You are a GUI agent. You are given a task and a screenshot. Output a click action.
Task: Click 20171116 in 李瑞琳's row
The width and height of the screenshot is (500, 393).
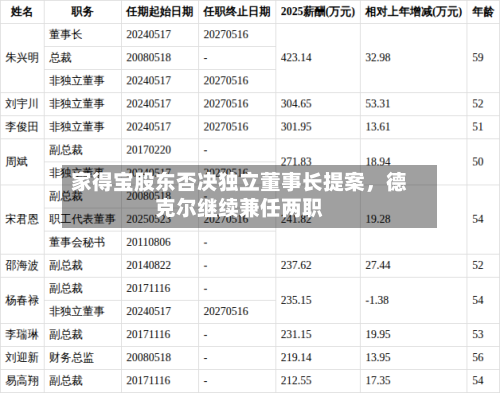point(149,334)
